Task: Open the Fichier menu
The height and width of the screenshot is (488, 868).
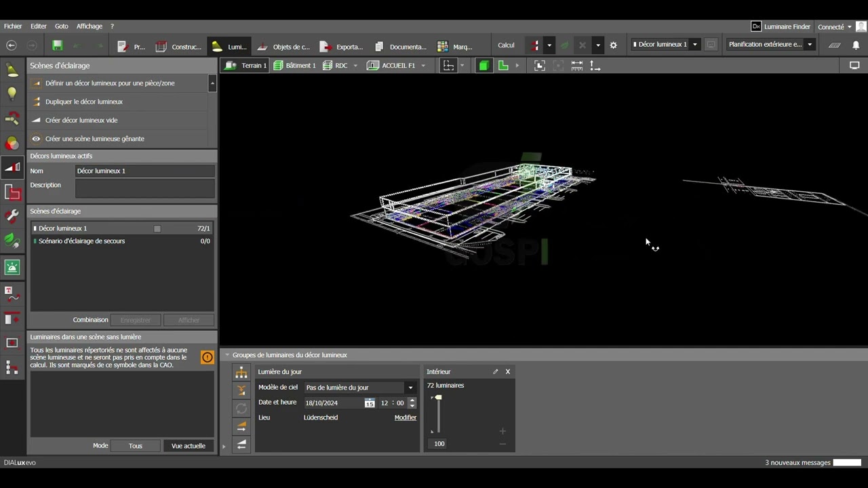Action: tap(13, 26)
